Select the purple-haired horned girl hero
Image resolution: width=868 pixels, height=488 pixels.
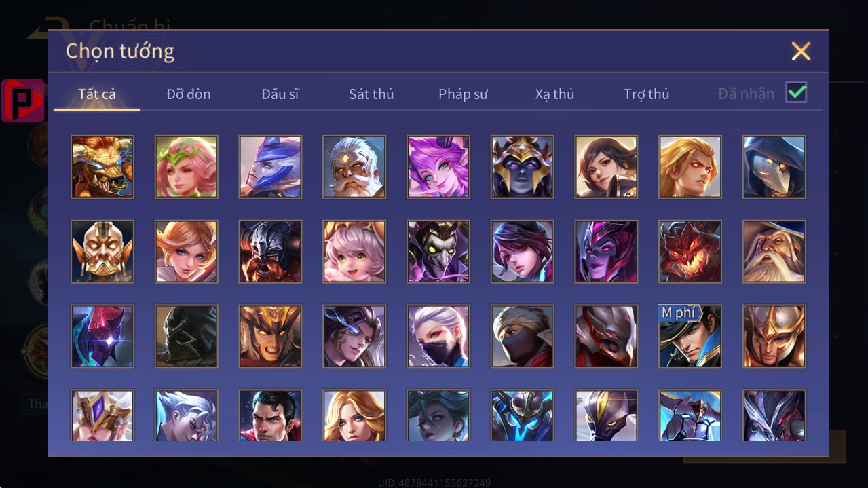[x=438, y=167]
